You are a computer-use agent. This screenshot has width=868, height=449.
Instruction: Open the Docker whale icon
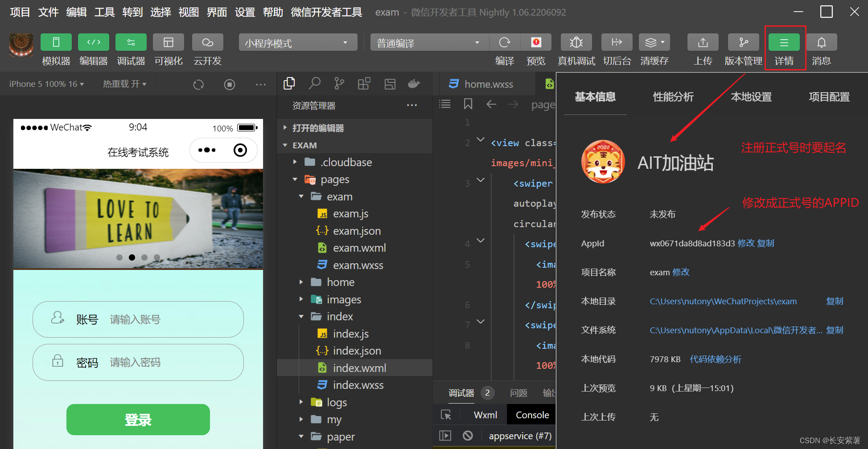[414, 83]
